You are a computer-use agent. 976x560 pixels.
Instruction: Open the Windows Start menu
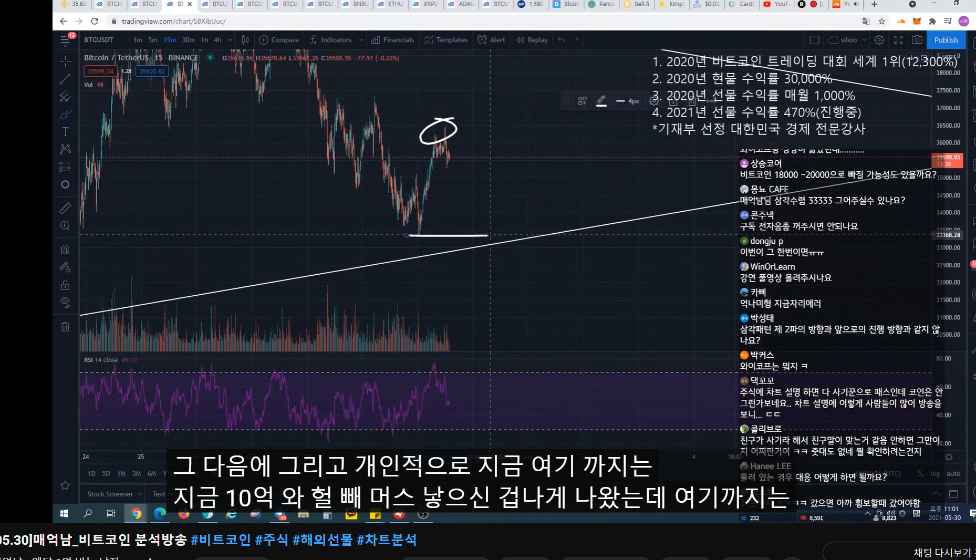[64, 514]
